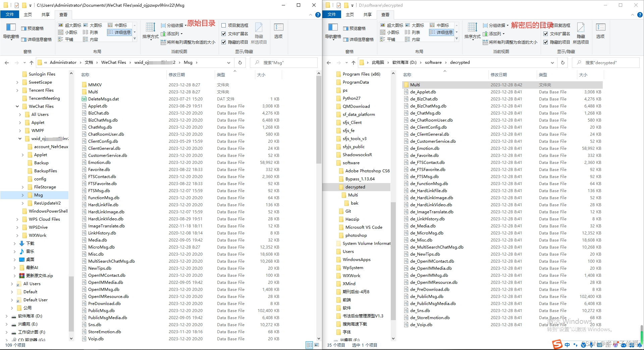Select extra large icons view in left window
This screenshot has height=350, width=644.
click(x=70, y=25)
